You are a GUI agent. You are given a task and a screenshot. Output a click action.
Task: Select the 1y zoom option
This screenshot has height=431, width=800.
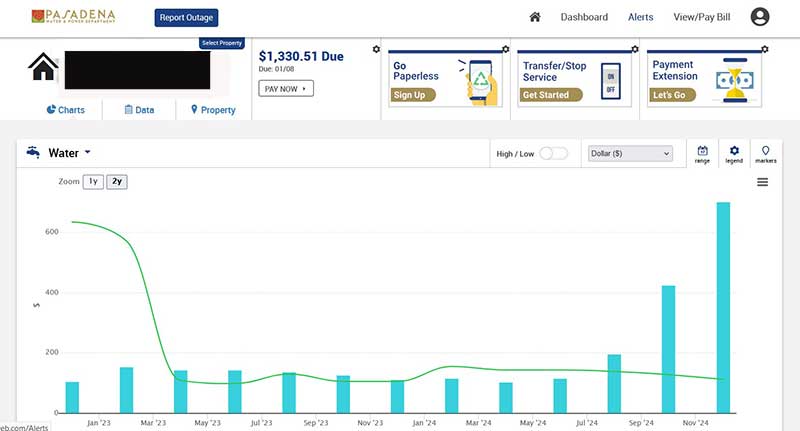(x=93, y=182)
